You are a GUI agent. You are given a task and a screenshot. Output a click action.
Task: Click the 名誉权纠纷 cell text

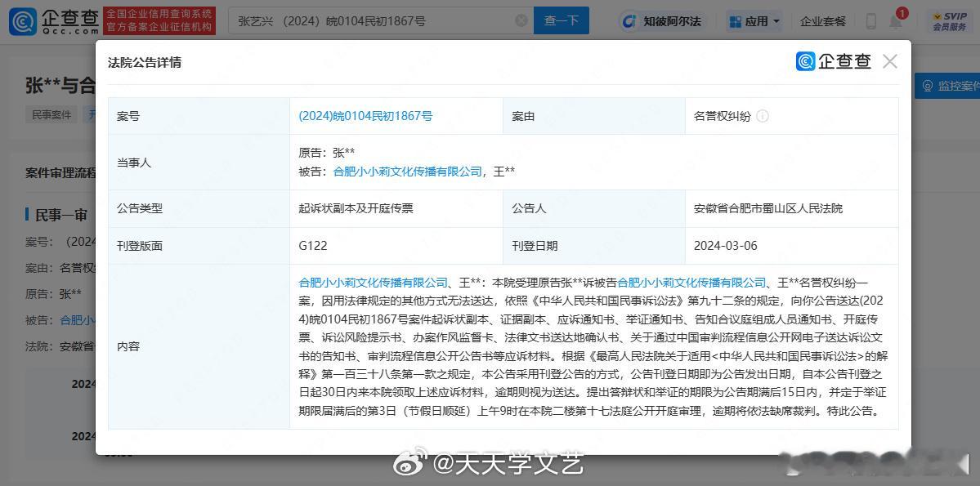pos(722,116)
